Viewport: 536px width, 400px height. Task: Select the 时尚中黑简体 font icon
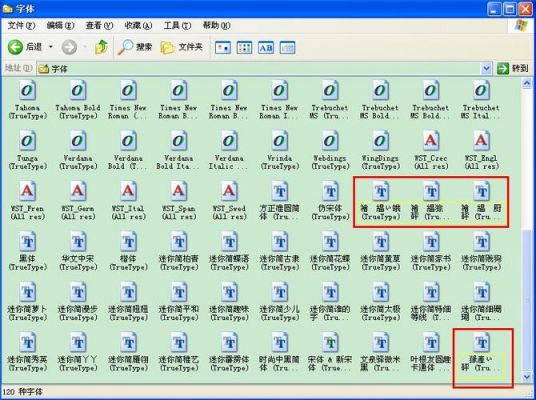280,343
